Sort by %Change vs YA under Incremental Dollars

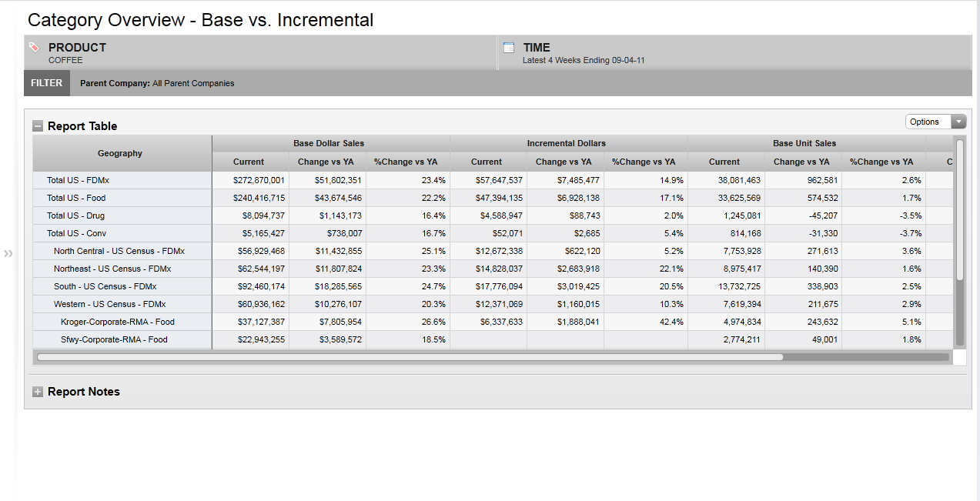point(643,162)
